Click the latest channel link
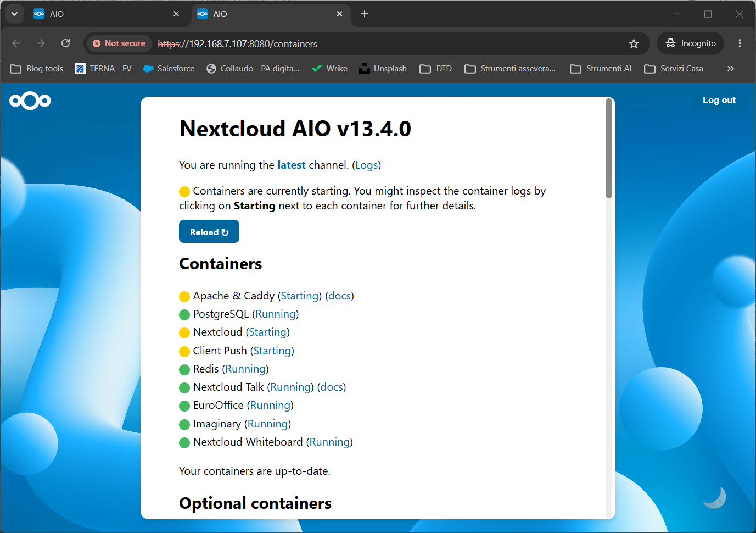This screenshot has width=756, height=533. pyautogui.click(x=292, y=165)
